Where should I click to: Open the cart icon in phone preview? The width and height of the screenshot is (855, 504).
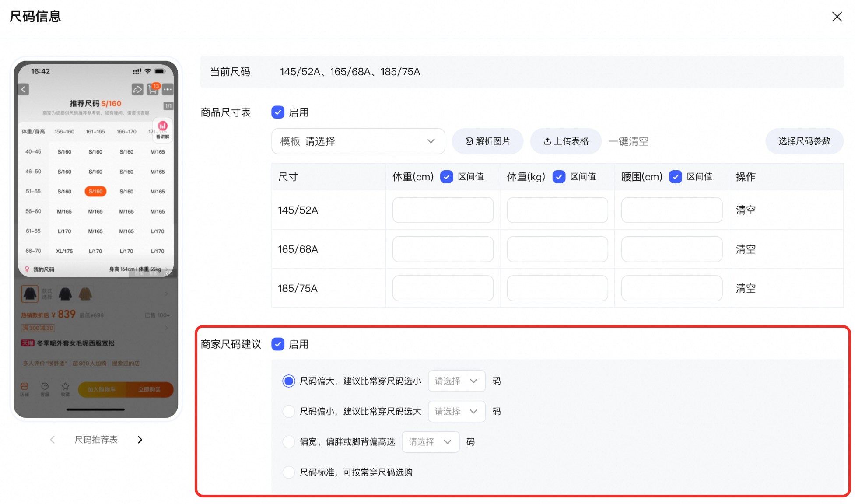point(153,89)
